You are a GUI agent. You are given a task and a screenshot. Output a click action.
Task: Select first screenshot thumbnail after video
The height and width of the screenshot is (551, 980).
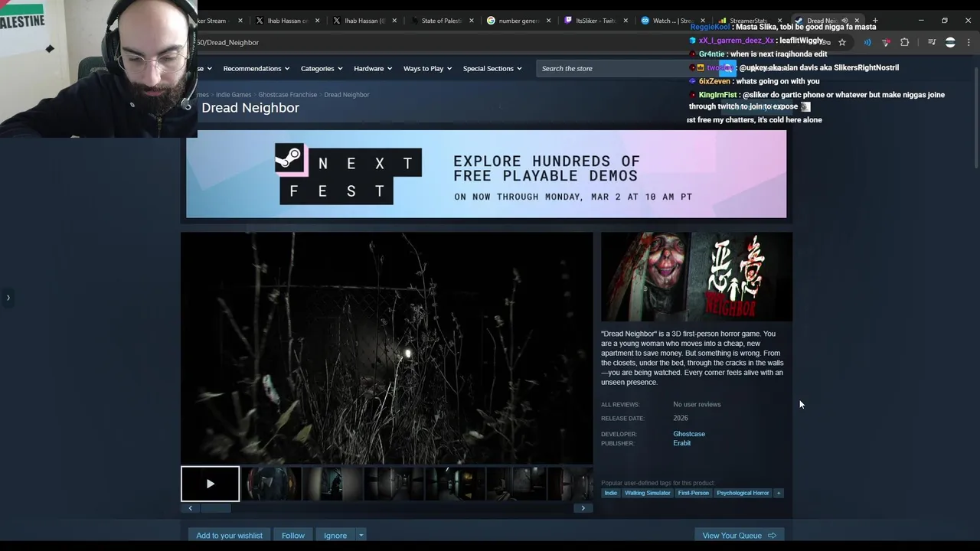(x=271, y=484)
